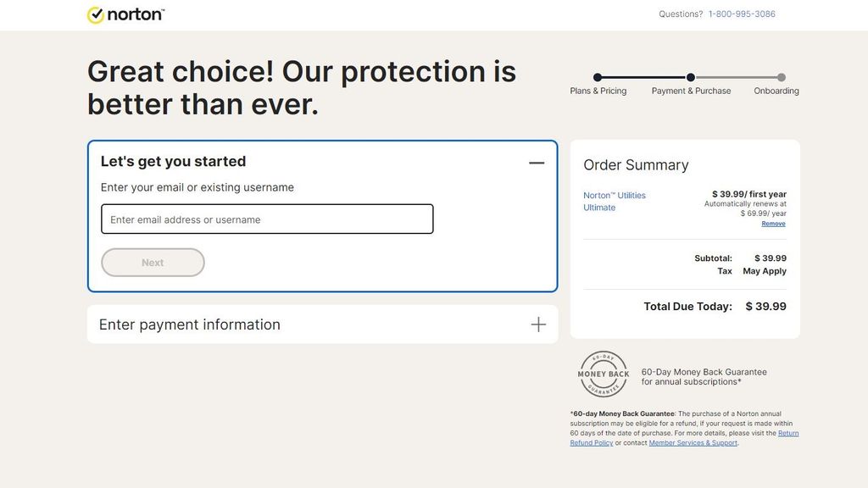Click the Order Summary heading
868x488 pixels.
634,164
